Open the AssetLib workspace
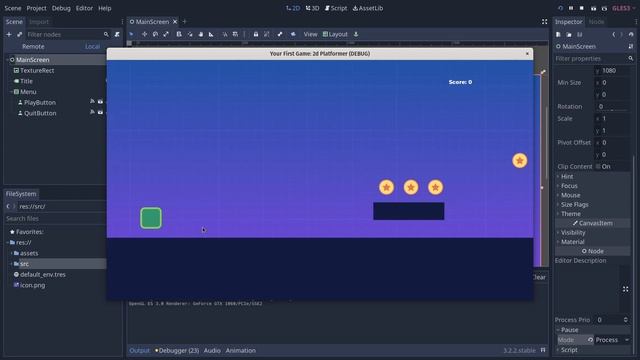 point(368,8)
